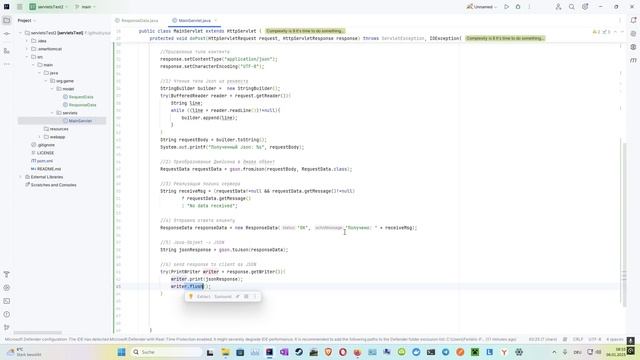Open the Maven tool window
Screen dimensions: 640x360
tap(633, 60)
